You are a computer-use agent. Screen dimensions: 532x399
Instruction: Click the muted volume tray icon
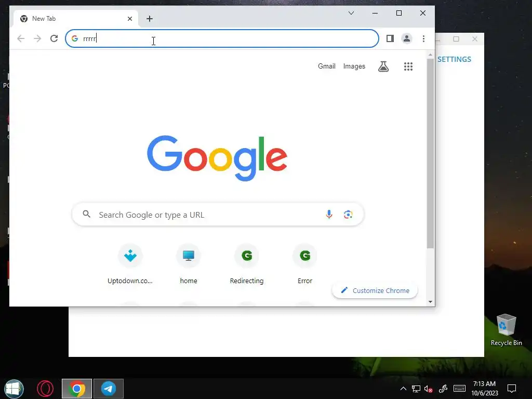click(x=428, y=389)
